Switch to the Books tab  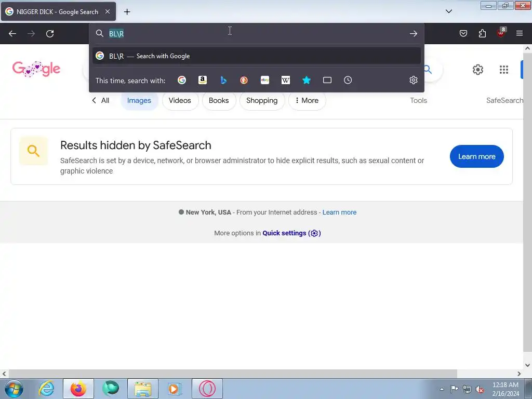pos(219,100)
